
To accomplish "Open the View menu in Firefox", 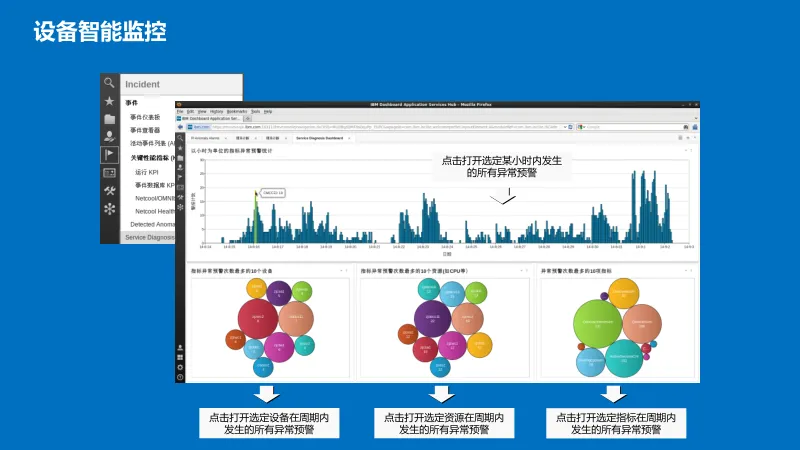I will [202, 111].
